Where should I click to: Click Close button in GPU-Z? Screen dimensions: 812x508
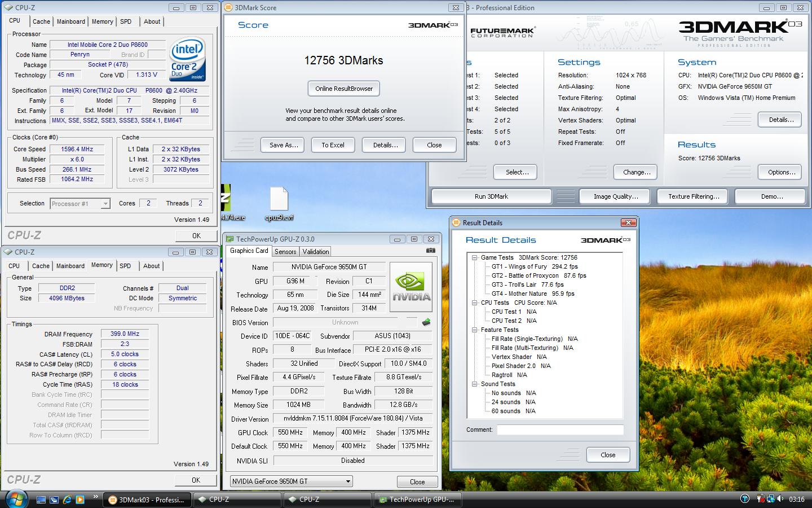click(x=417, y=481)
